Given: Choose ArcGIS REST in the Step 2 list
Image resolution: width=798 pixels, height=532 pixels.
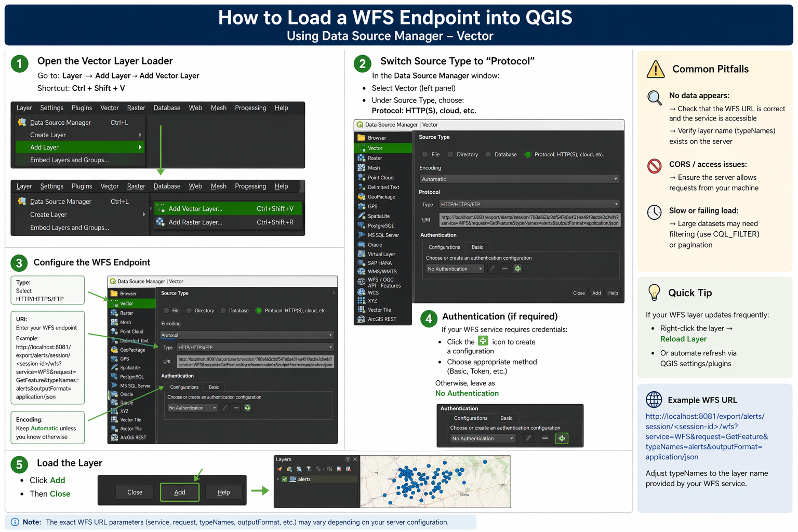Looking at the screenshot, I should point(383,319).
